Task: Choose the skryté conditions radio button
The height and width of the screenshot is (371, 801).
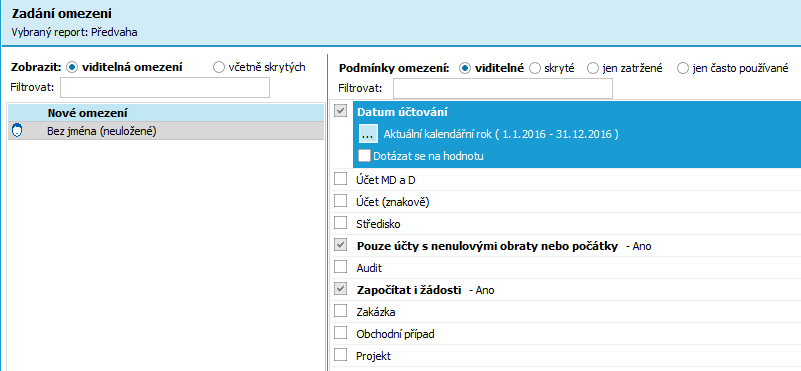Action: (535, 68)
